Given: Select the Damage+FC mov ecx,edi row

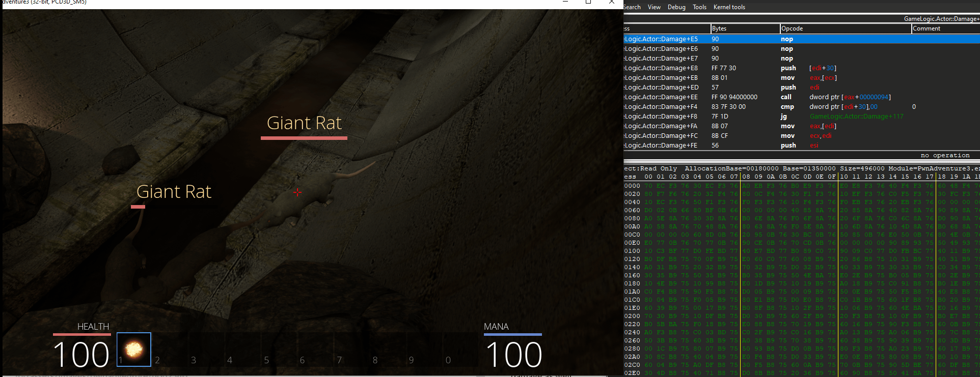Looking at the screenshot, I should 802,136.
